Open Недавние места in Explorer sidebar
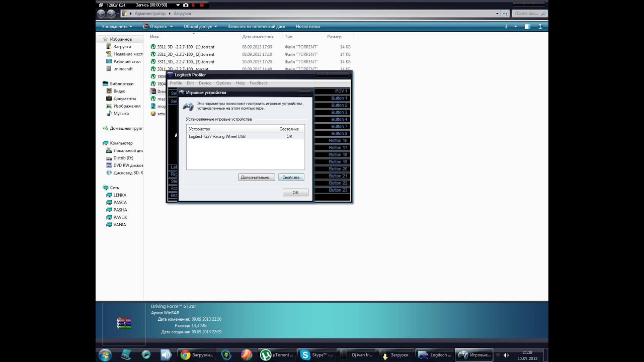The height and width of the screenshot is (362, 644). click(127, 54)
